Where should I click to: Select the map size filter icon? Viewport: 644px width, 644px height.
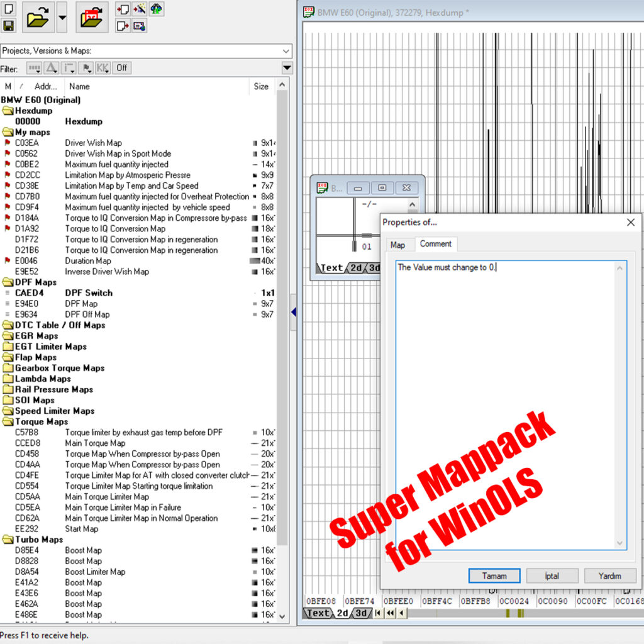click(34, 68)
